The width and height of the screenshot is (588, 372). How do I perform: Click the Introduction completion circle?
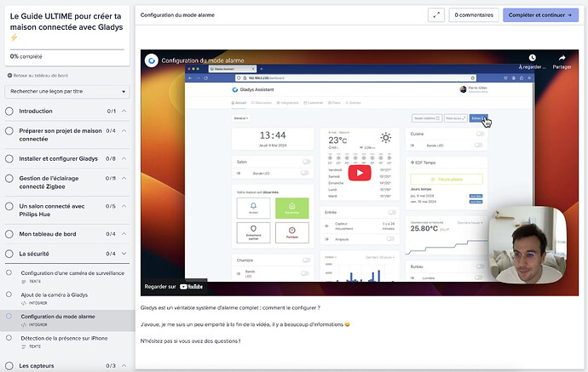click(x=9, y=112)
